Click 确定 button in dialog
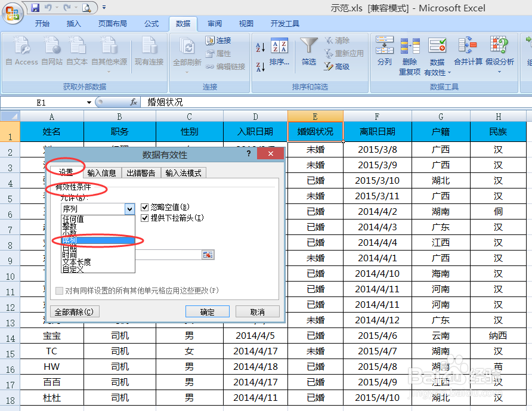This screenshot has height=411, width=532. point(208,311)
